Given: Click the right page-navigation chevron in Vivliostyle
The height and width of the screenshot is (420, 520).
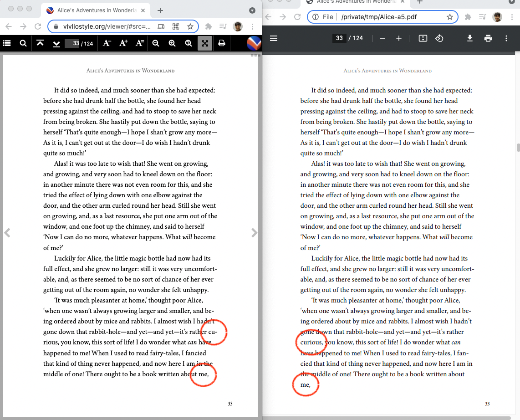Looking at the screenshot, I should click(x=255, y=233).
